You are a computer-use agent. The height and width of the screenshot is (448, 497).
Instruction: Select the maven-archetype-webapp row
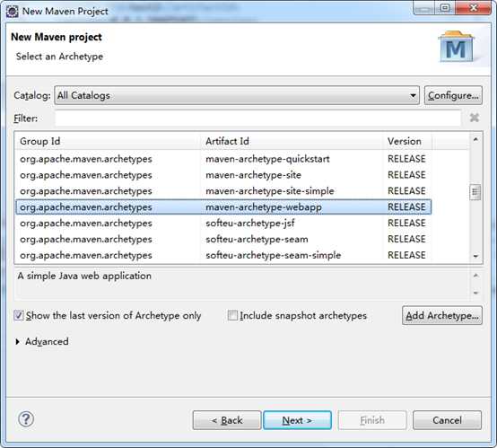pos(223,206)
